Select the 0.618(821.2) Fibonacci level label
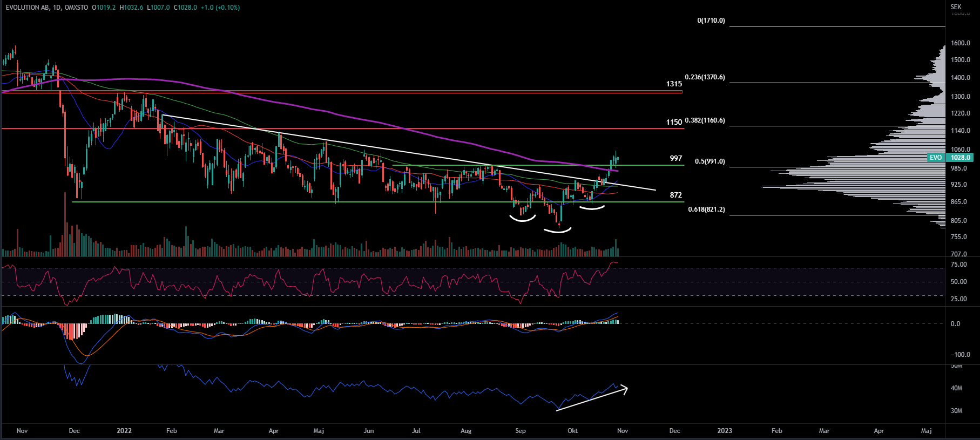The image size is (980, 440). click(x=706, y=209)
